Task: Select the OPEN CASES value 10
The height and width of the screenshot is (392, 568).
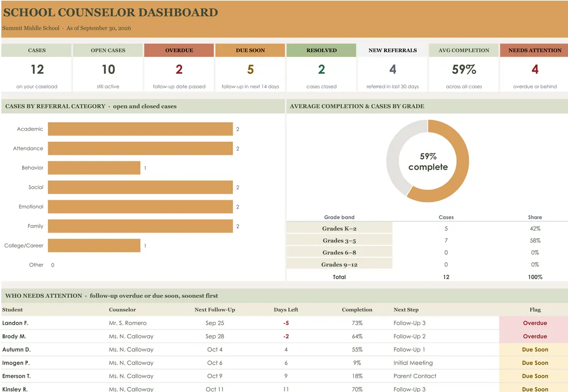Action: pos(108,69)
